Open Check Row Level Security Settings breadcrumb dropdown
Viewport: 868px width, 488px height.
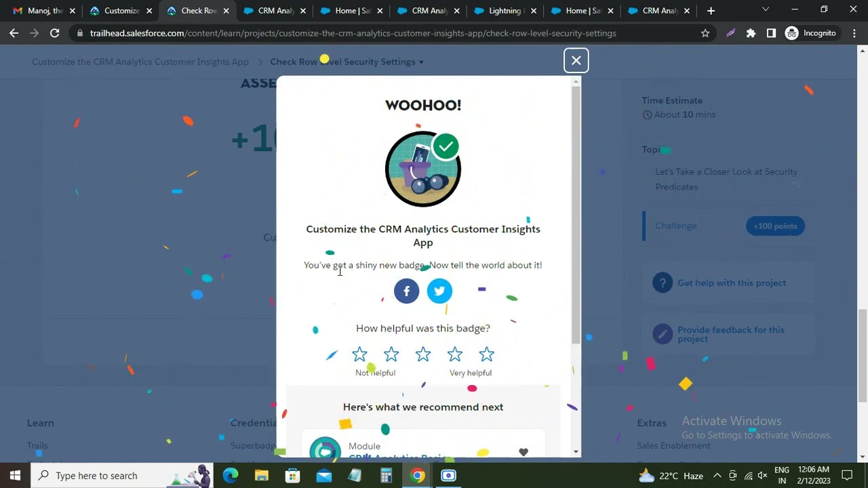point(347,62)
